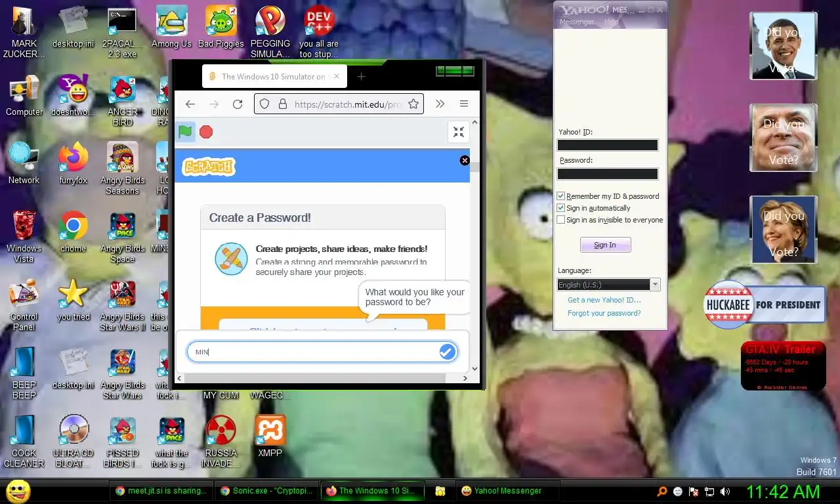Expand the Firefox toolbar overflow chevron
This screenshot has width=840, height=504.
coord(440,104)
